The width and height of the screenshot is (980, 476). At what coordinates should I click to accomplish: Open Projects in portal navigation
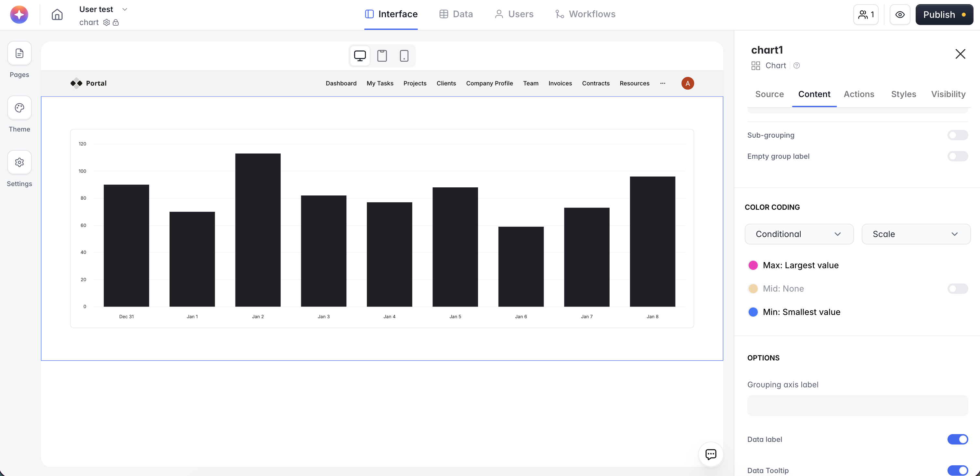[415, 83]
